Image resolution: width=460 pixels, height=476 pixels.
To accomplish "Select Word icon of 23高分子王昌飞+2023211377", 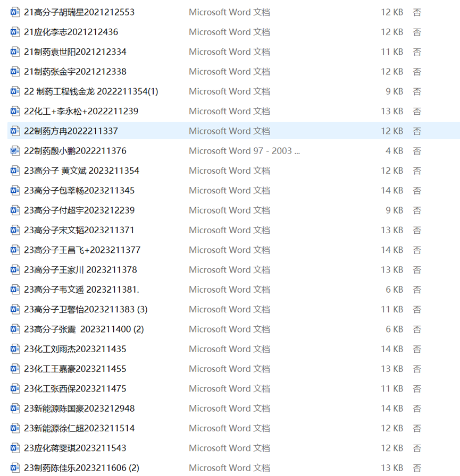I will (x=15, y=250).
